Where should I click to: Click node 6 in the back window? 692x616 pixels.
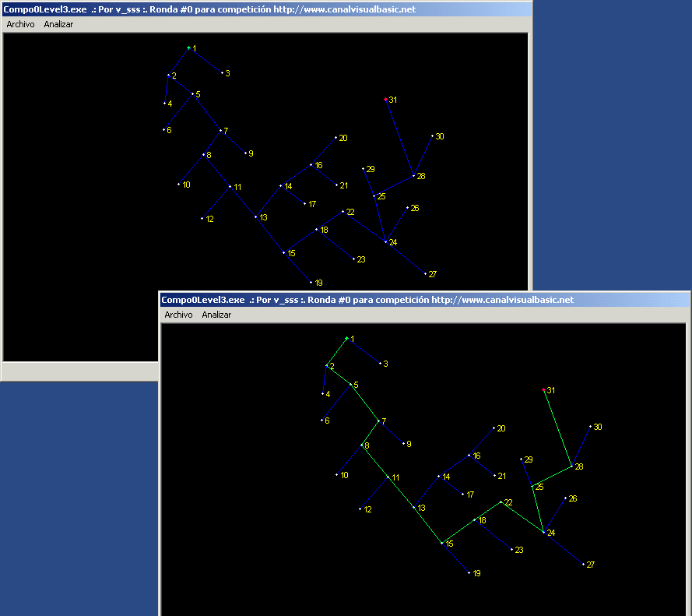(x=163, y=130)
